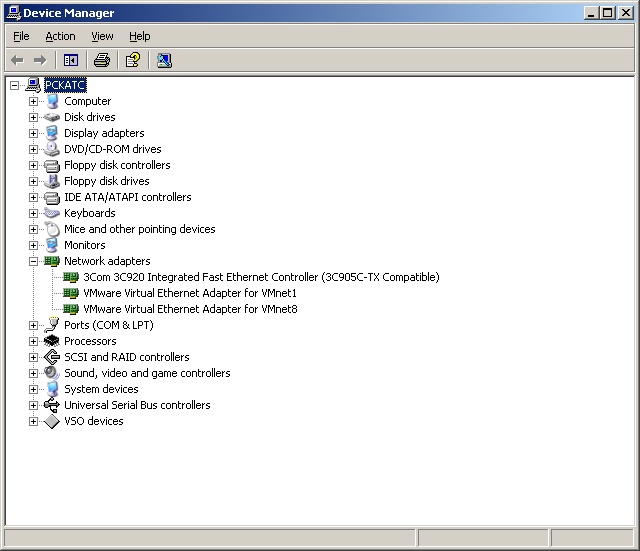Click the Disk drives icon
The image size is (640, 551).
click(x=52, y=117)
